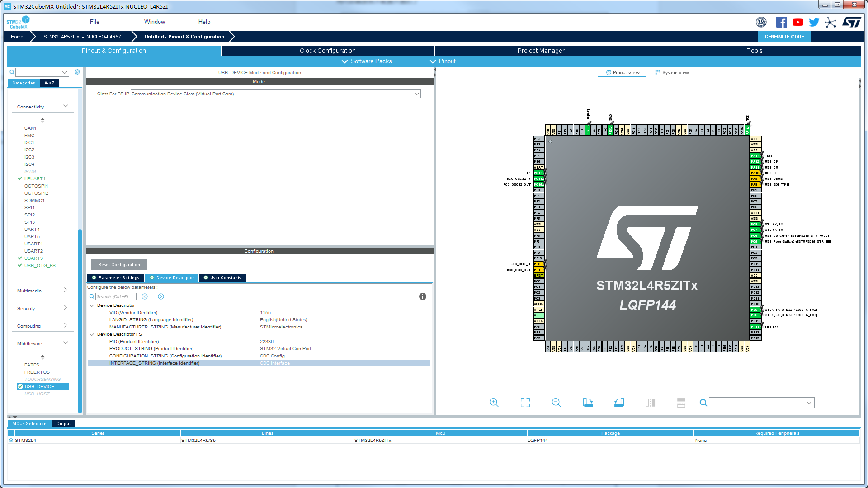Open the pinout zoom in tool
Screen dimensions: 868x488
(494, 402)
